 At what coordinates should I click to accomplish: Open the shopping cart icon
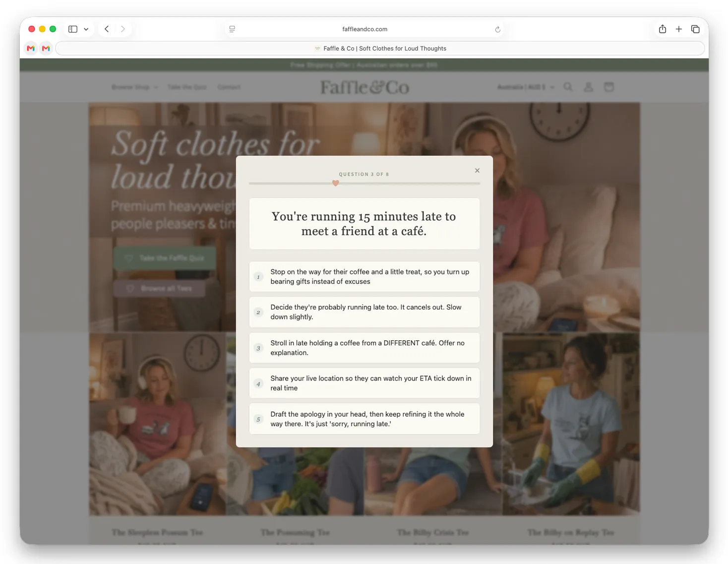tap(609, 87)
